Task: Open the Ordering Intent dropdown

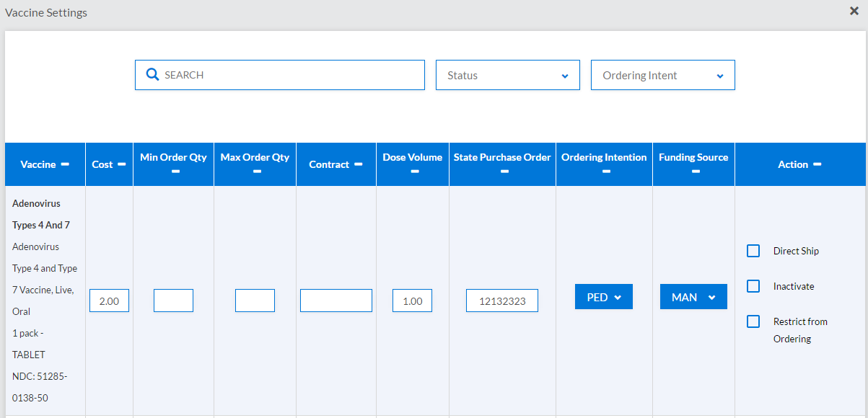Action: pos(662,74)
